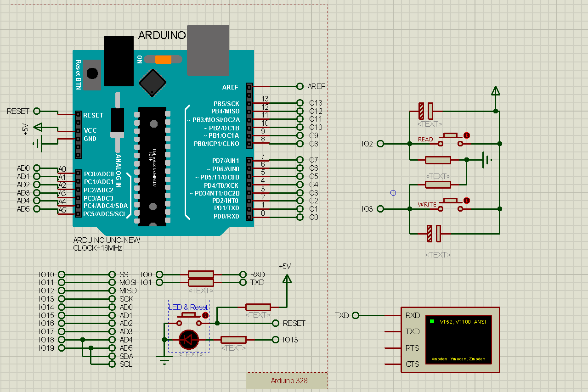
Task: Select the pull-up resistor feeding the RESET line
Action: [x=258, y=307]
